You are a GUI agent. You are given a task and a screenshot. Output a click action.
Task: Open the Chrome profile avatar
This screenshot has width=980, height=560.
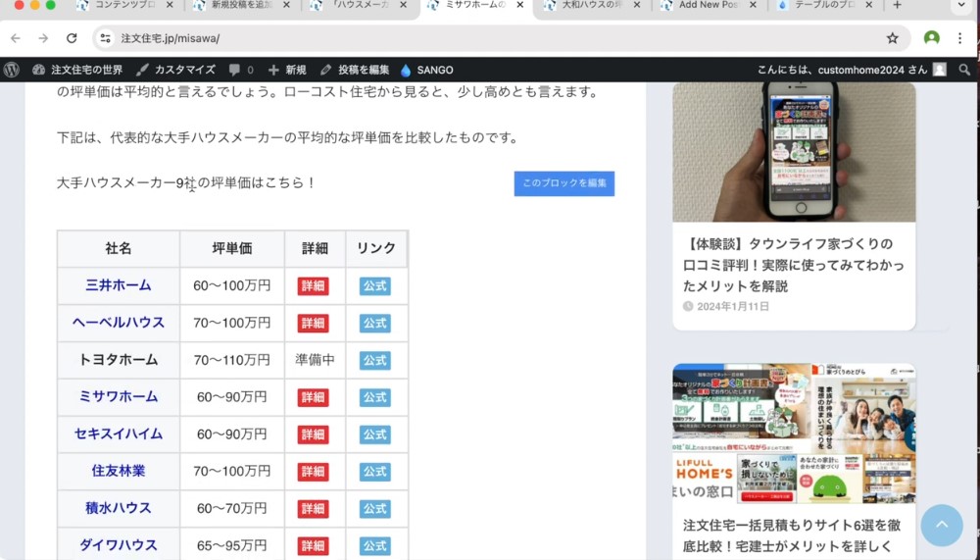click(931, 38)
